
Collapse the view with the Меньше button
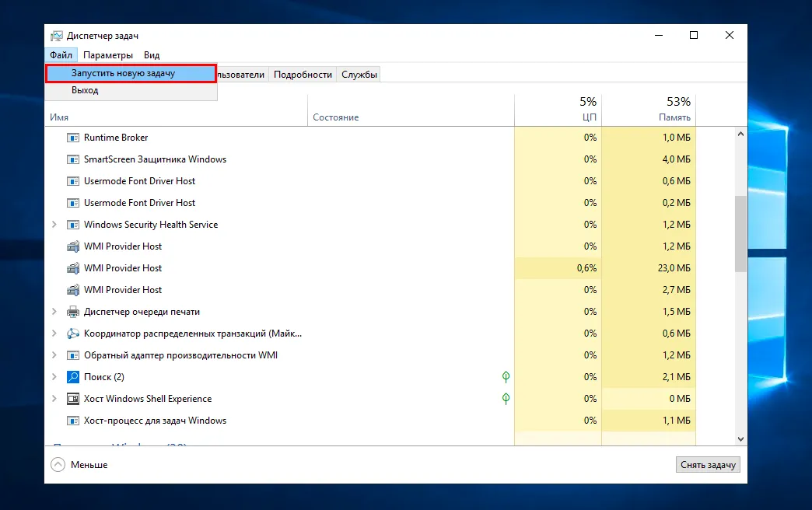(x=79, y=465)
